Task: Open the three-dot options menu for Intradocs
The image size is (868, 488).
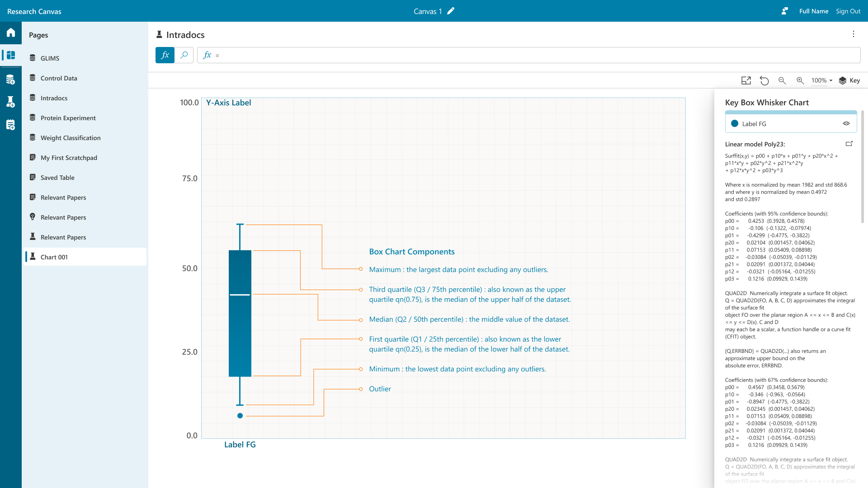Action: pos(854,34)
